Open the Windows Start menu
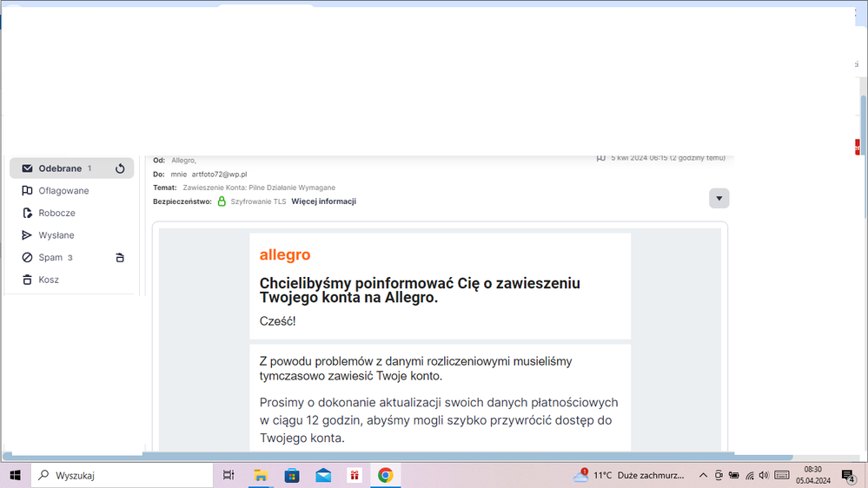The width and height of the screenshot is (868, 488). click(15, 475)
